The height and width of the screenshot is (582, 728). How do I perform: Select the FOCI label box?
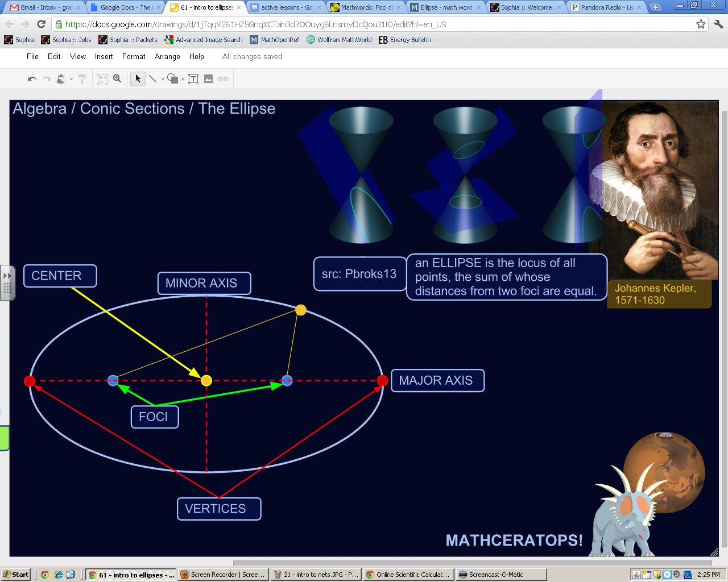(154, 417)
